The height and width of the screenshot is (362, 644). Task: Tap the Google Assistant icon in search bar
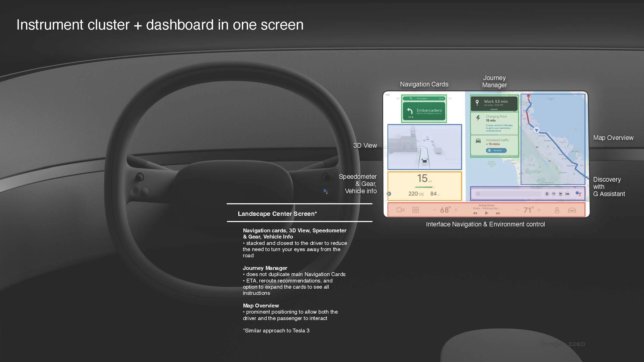578,194
